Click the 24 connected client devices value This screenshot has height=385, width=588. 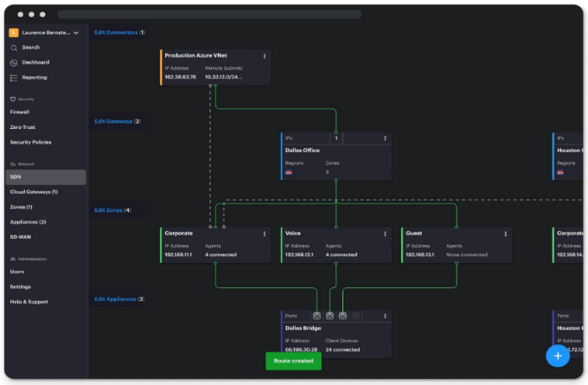click(342, 350)
